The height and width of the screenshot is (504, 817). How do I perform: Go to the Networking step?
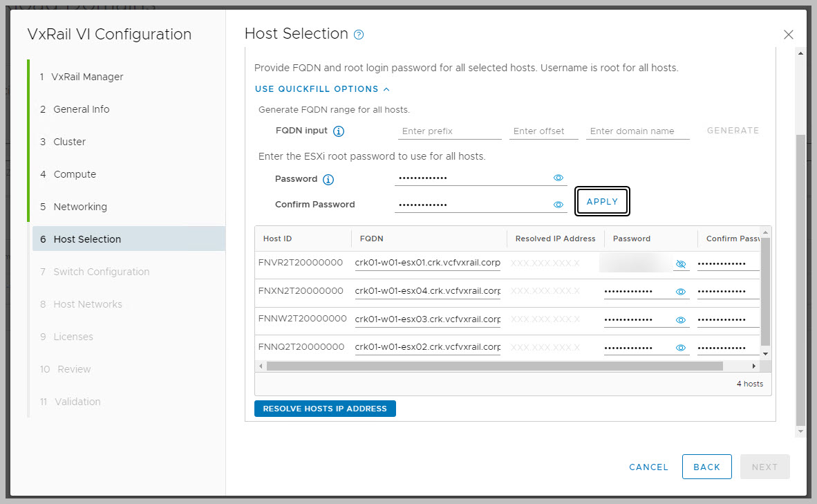pyautogui.click(x=80, y=207)
